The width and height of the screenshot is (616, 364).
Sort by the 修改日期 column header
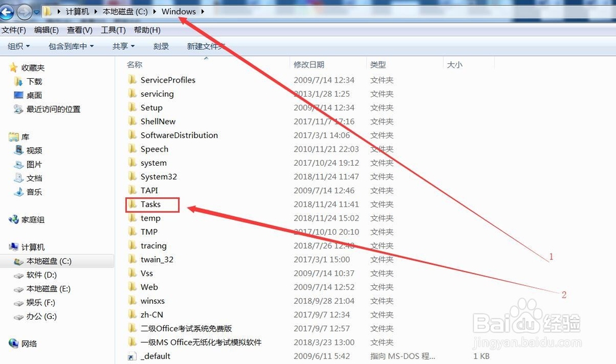pyautogui.click(x=309, y=65)
